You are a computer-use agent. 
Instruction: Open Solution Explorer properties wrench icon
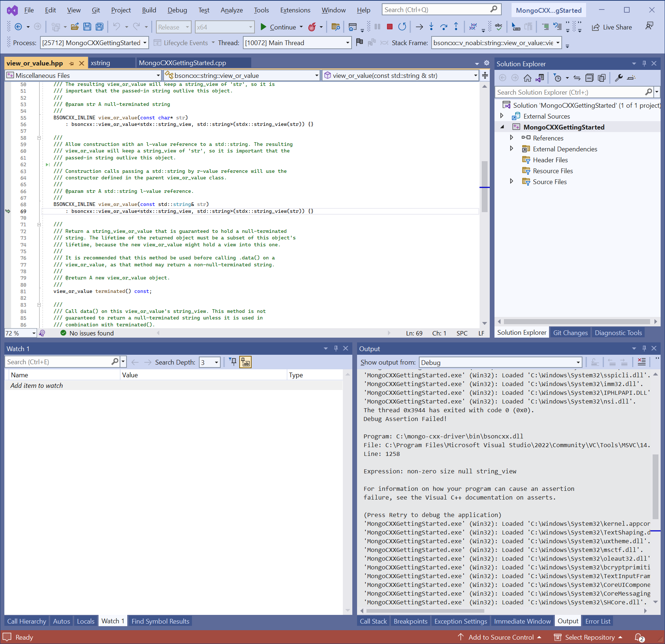618,78
